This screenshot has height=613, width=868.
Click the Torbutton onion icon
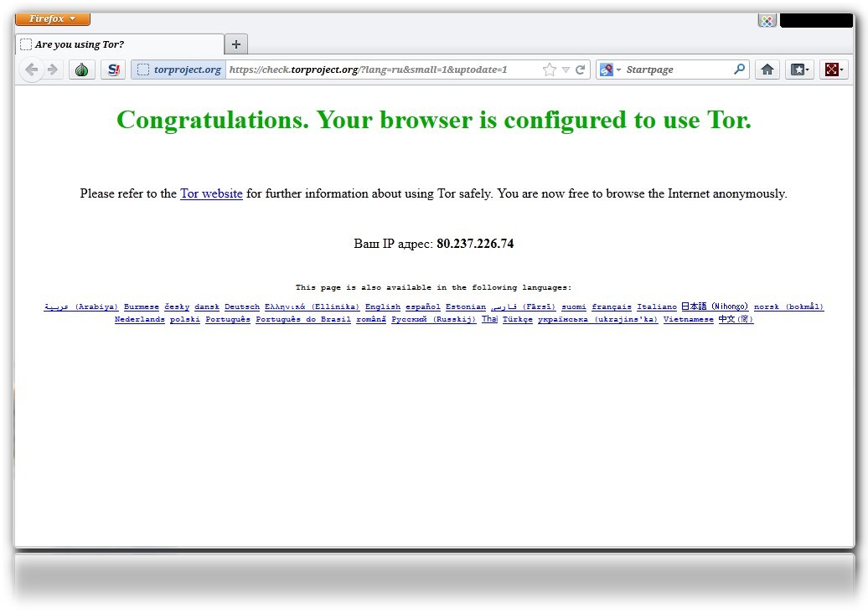pyautogui.click(x=81, y=70)
